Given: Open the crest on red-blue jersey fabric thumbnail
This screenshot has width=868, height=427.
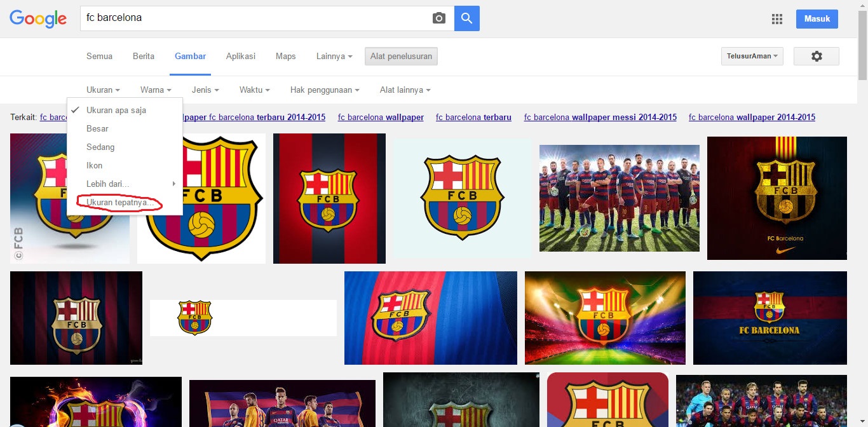Looking at the screenshot, I should [431, 318].
